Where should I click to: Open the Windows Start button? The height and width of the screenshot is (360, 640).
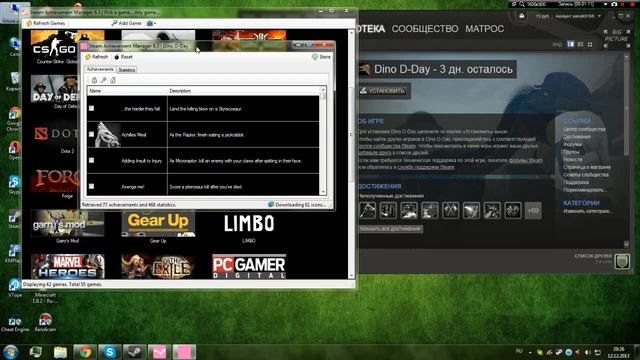11,352
